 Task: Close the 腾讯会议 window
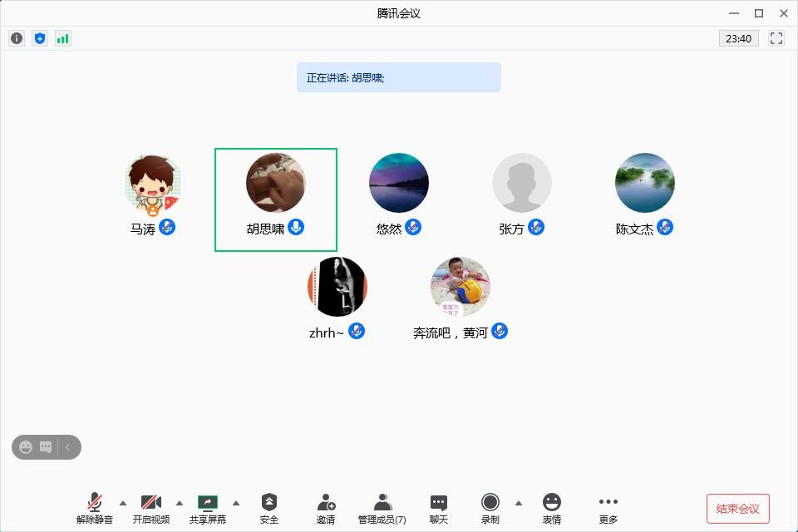coord(784,13)
